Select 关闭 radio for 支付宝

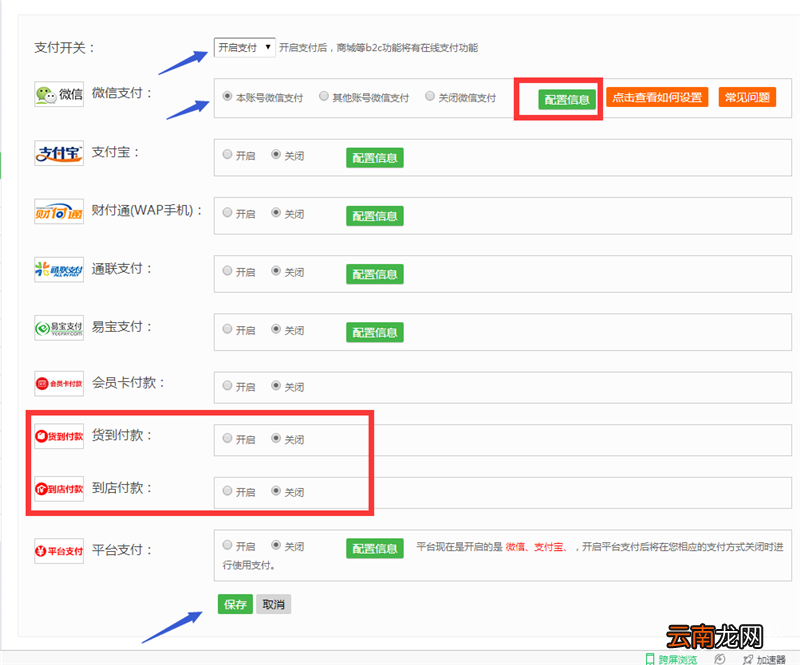pos(276,154)
